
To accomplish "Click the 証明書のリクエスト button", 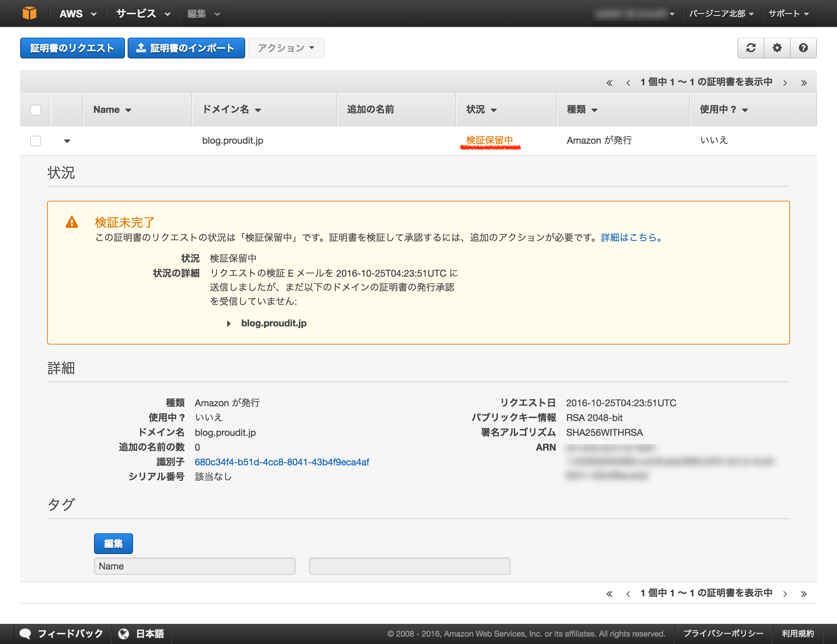I will click(x=72, y=48).
